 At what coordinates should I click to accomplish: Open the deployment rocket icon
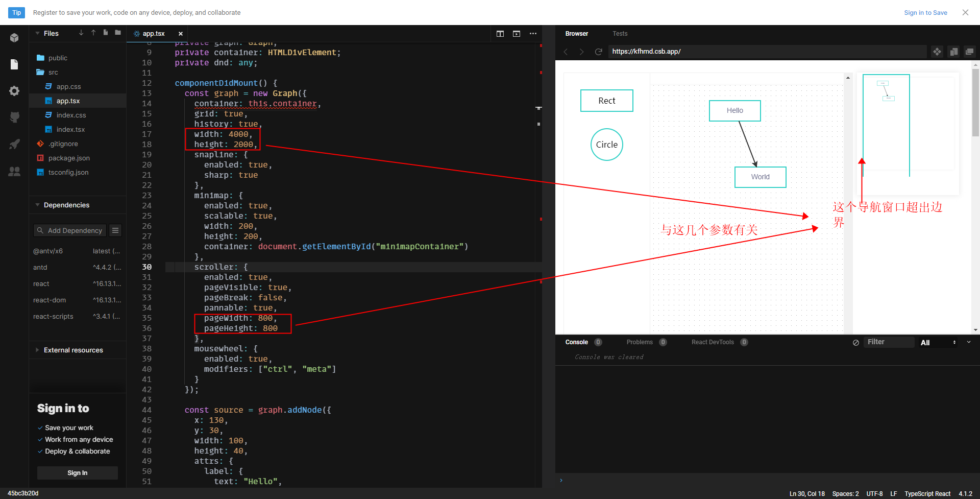[14, 144]
